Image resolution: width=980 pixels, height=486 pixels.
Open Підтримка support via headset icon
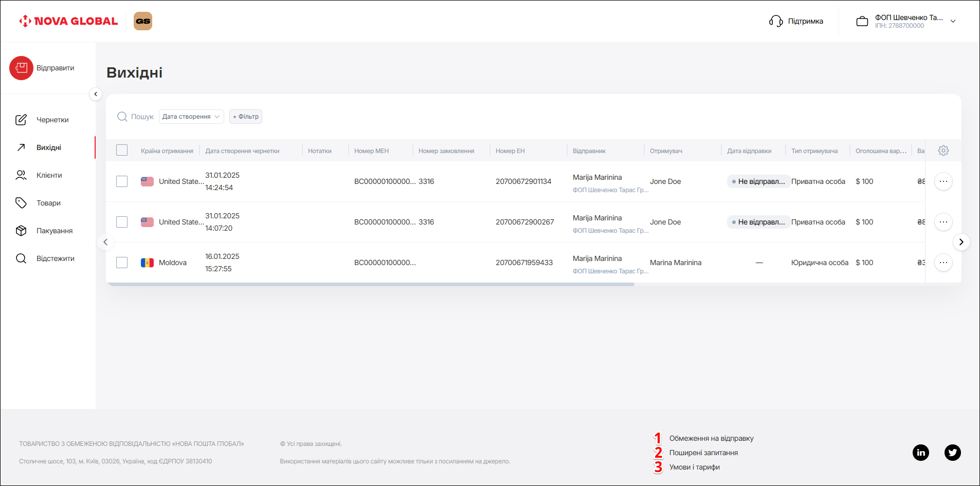click(775, 21)
